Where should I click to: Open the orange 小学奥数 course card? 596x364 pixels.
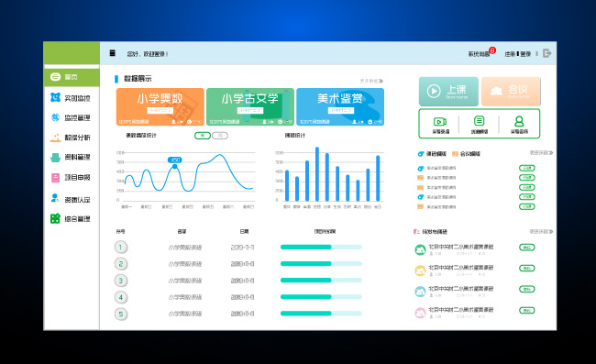pyautogui.click(x=160, y=106)
